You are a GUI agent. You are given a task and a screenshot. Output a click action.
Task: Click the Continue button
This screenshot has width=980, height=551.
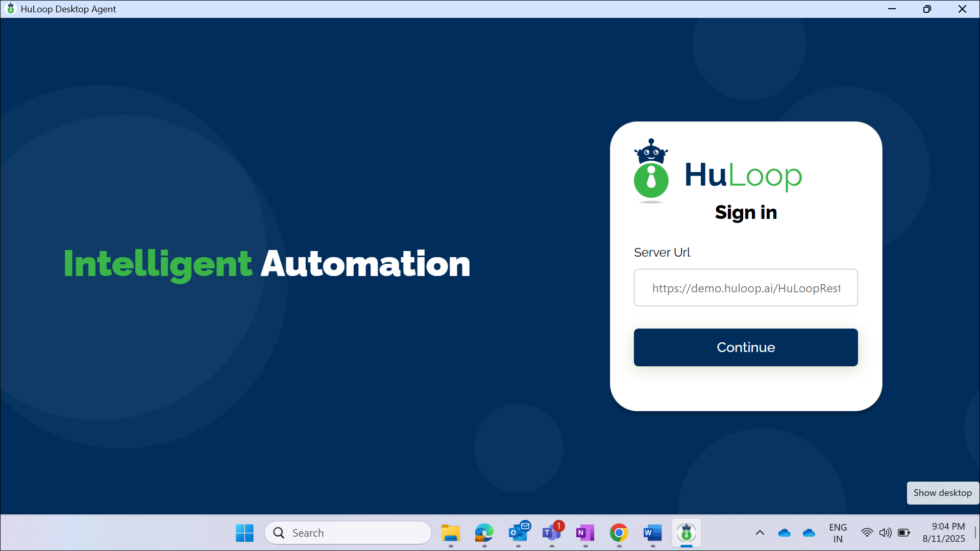point(745,347)
